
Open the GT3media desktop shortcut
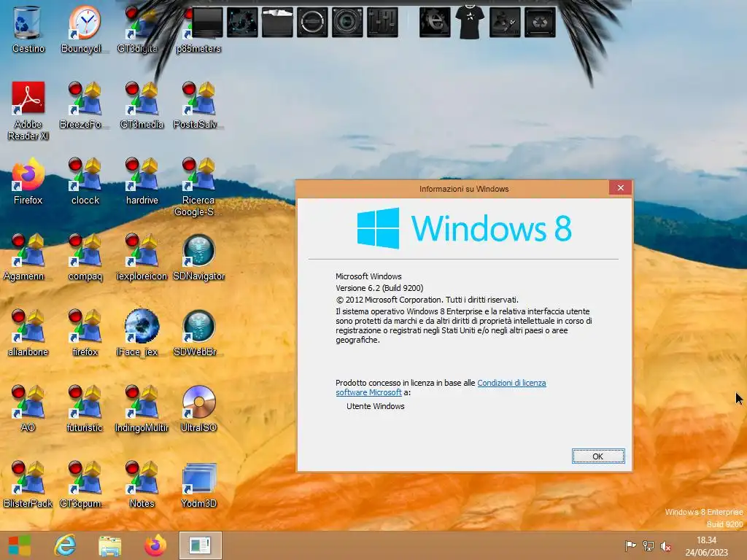142,105
